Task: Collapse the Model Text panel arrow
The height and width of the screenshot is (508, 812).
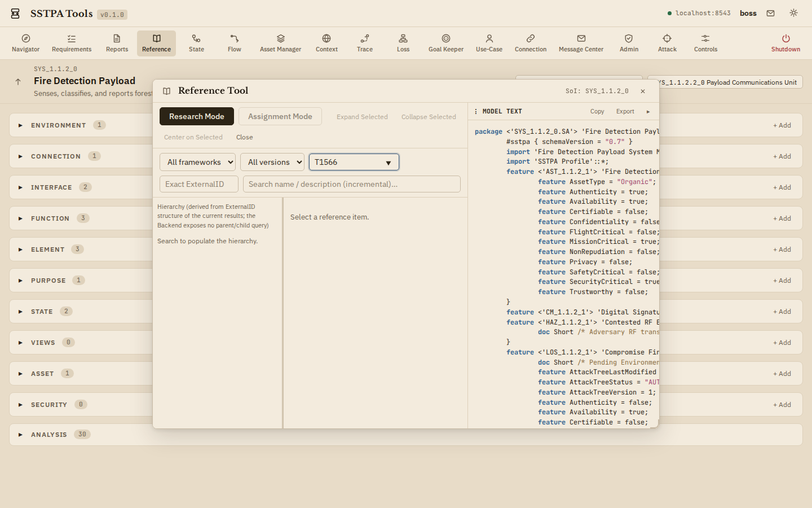Action: pyautogui.click(x=648, y=112)
